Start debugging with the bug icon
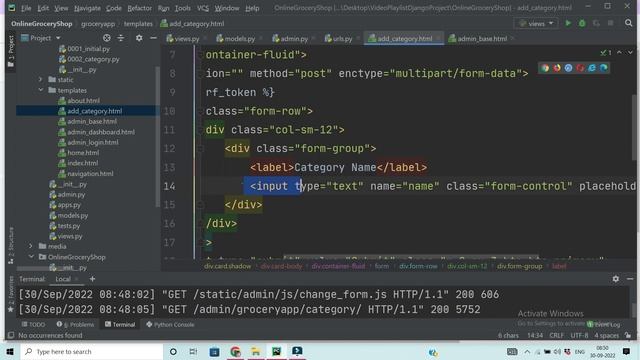640x360 pixels. click(x=582, y=23)
